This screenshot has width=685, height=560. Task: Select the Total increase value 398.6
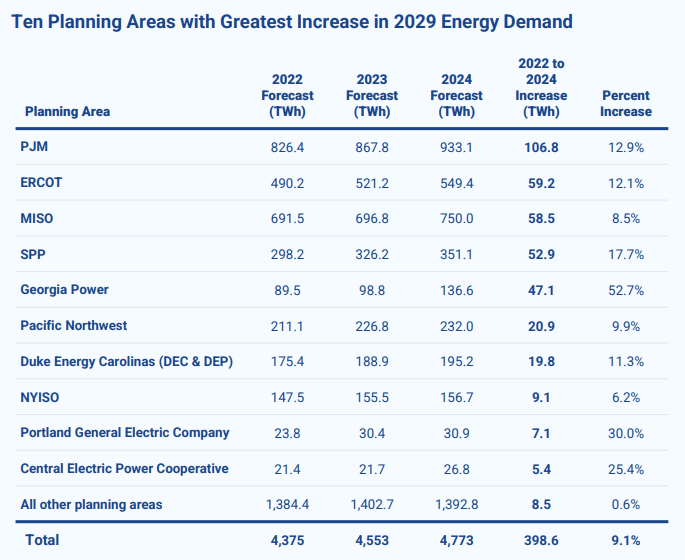click(541, 541)
